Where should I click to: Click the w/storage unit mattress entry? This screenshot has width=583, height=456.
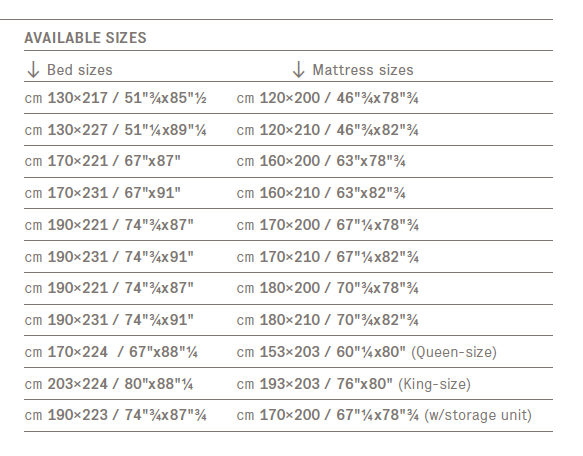[x=384, y=415]
